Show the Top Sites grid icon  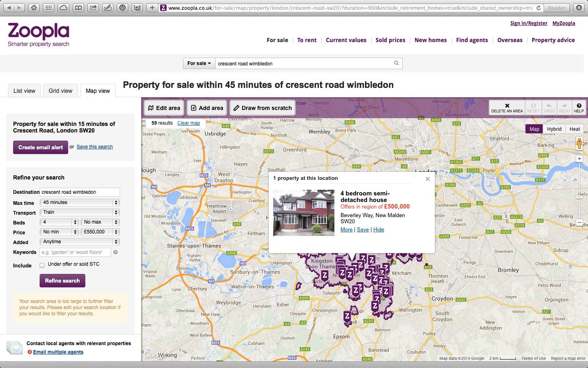tap(49, 8)
